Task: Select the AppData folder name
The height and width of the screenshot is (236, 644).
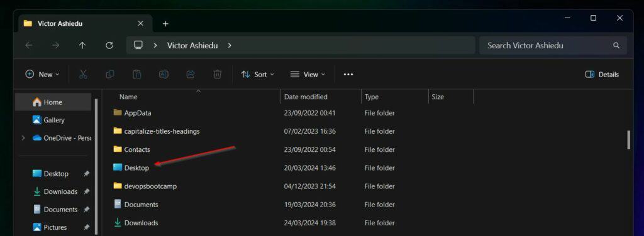Action: 138,113
